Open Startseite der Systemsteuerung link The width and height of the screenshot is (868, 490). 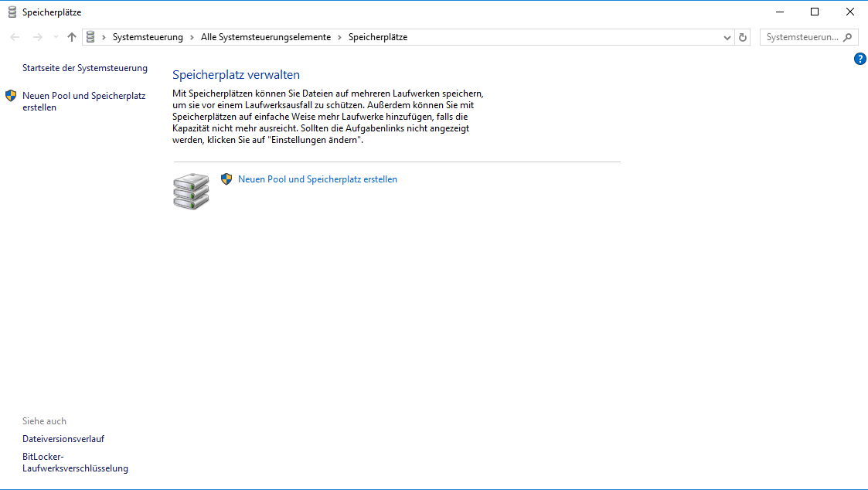pyautogui.click(x=84, y=68)
